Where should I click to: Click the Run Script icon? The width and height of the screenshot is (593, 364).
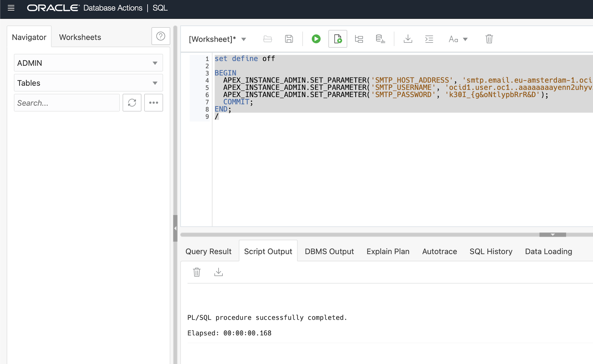pos(338,39)
